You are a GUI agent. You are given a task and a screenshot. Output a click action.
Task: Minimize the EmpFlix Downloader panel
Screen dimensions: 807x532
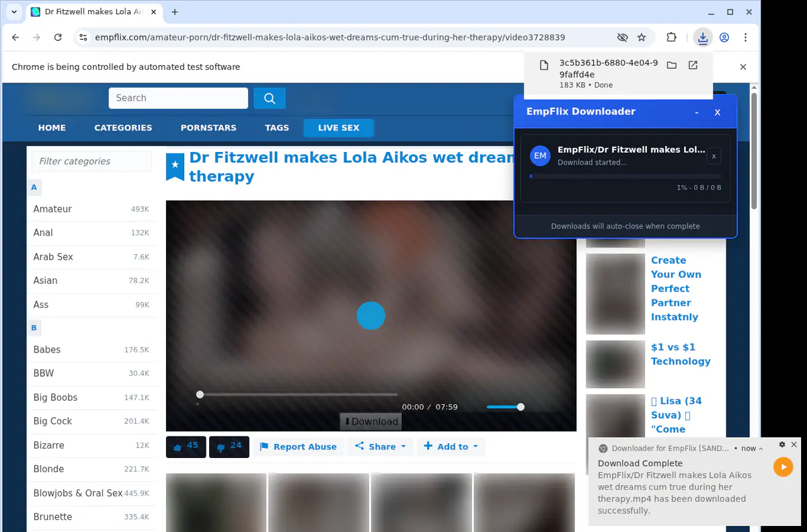pyautogui.click(x=697, y=112)
